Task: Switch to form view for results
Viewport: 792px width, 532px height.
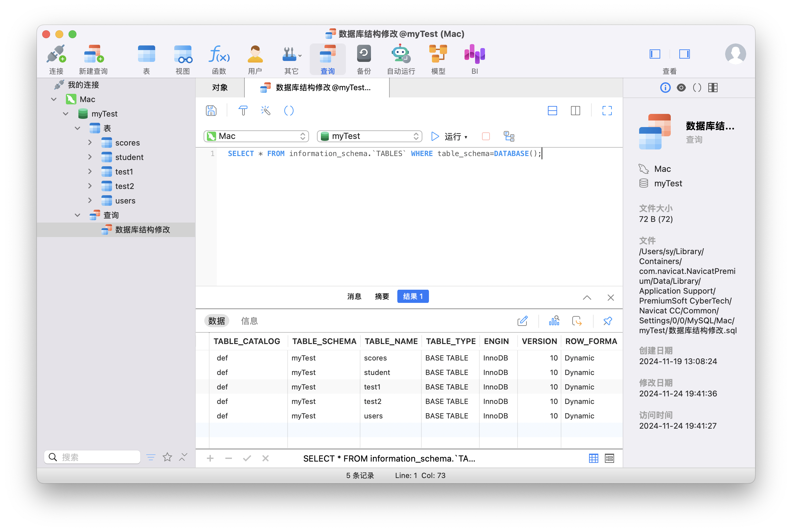Action: [x=609, y=458]
